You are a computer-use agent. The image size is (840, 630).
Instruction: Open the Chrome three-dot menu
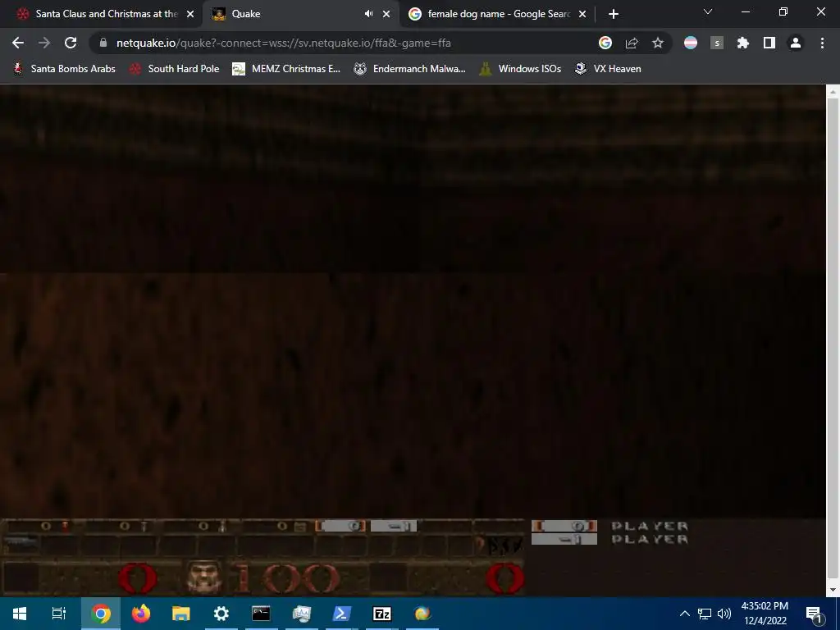(x=822, y=43)
